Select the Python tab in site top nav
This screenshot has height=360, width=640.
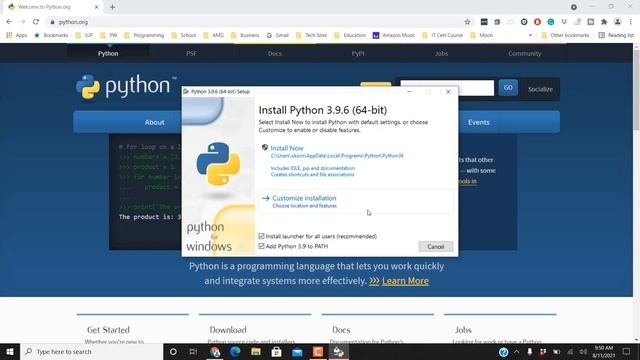pyautogui.click(x=108, y=53)
